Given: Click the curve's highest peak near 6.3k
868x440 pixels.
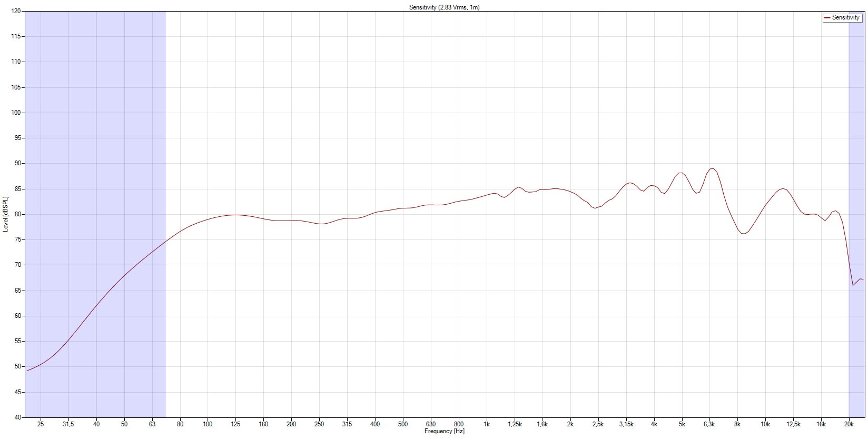Looking at the screenshot, I should click(712, 169).
